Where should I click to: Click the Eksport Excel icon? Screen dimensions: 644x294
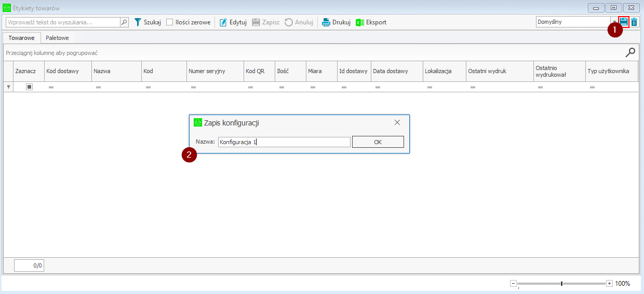click(x=360, y=22)
